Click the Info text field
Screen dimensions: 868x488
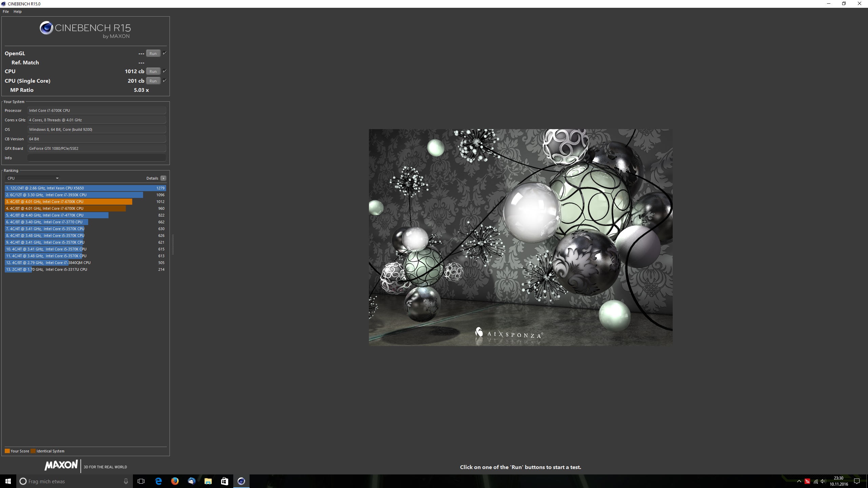pyautogui.click(x=97, y=158)
